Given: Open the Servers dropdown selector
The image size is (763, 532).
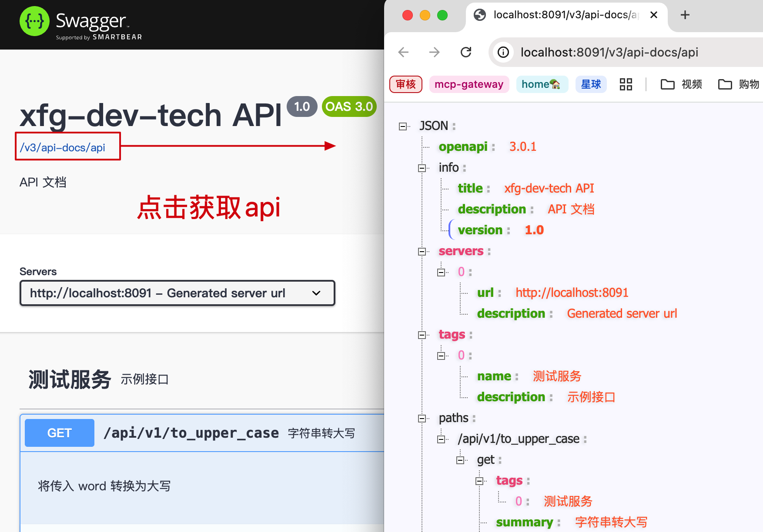Looking at the screenshot, I should click(x=177, y=293).
